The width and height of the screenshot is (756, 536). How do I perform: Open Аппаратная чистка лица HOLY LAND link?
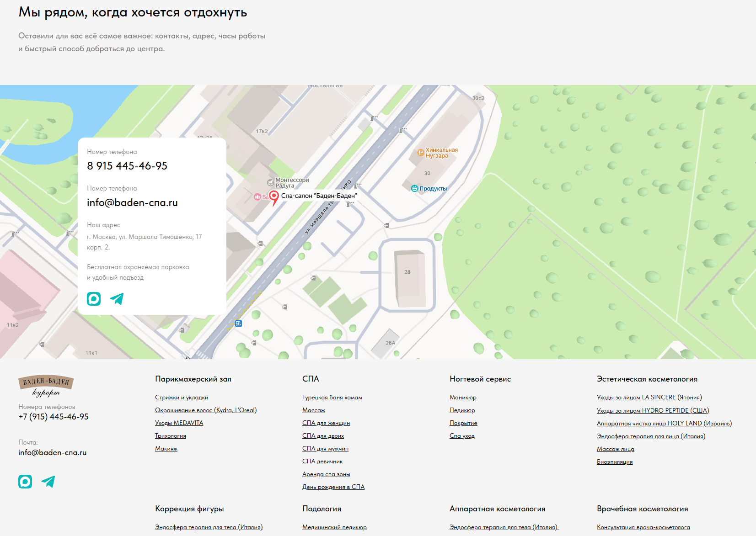coord(664,423)
